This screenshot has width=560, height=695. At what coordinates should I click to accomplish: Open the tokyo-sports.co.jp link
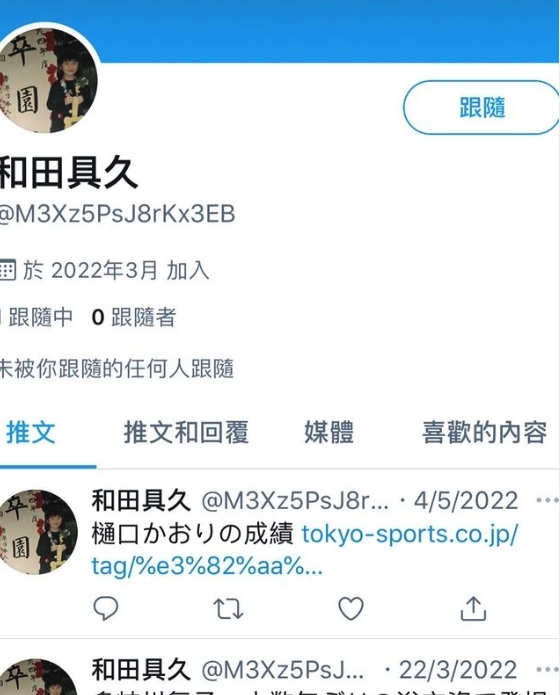(304, 550)
